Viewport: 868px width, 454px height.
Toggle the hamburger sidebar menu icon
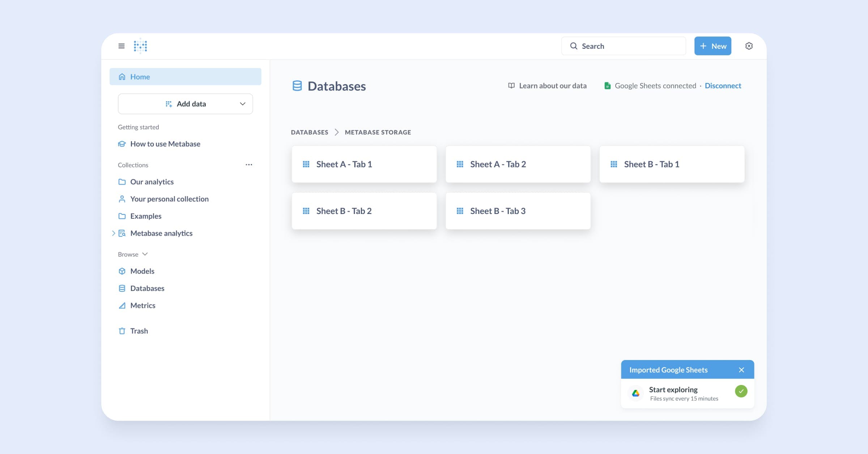point(122,46)
